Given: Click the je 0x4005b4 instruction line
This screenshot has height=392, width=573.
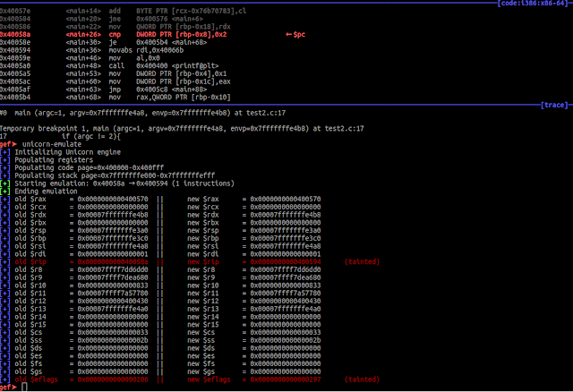Looking at the screenshot, I should [104, 42].
